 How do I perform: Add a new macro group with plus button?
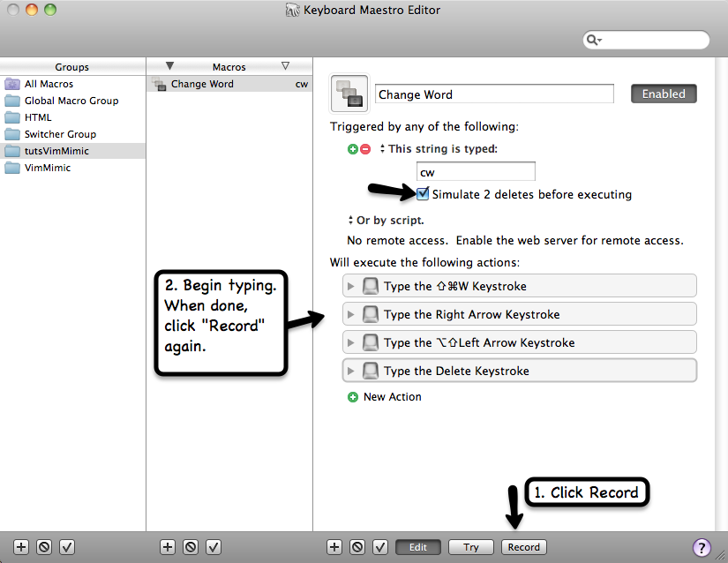click(x=21, y=547)
